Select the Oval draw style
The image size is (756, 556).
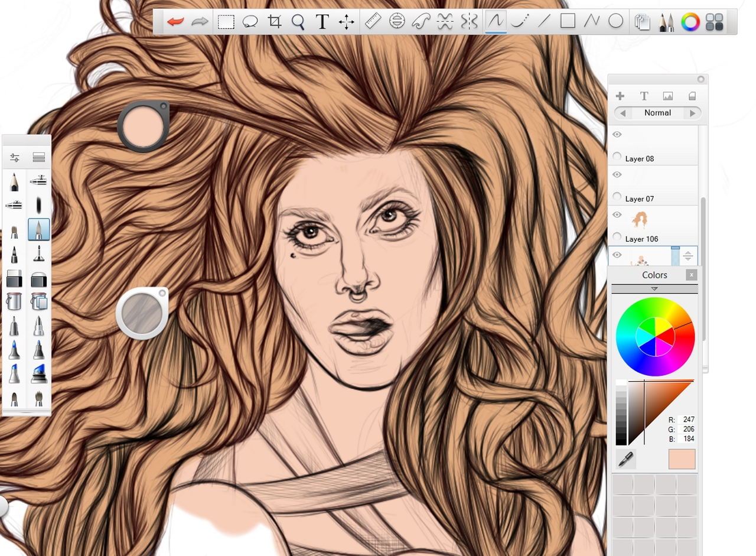click(x=616, y=22)
